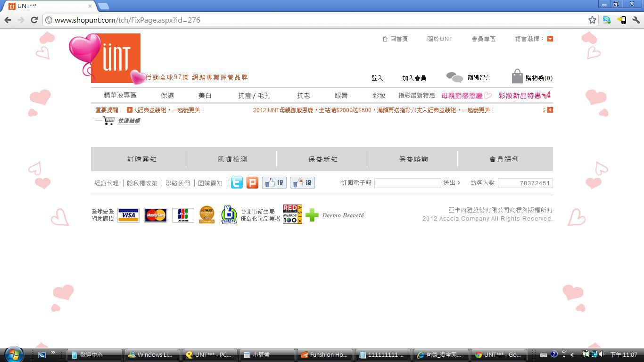Click the MasterCard logo
This screenshot has width=644, height=362.
coord(156,215)
